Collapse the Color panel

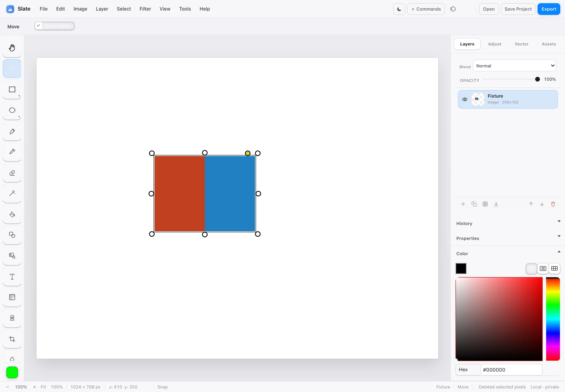tap(508, 253)
